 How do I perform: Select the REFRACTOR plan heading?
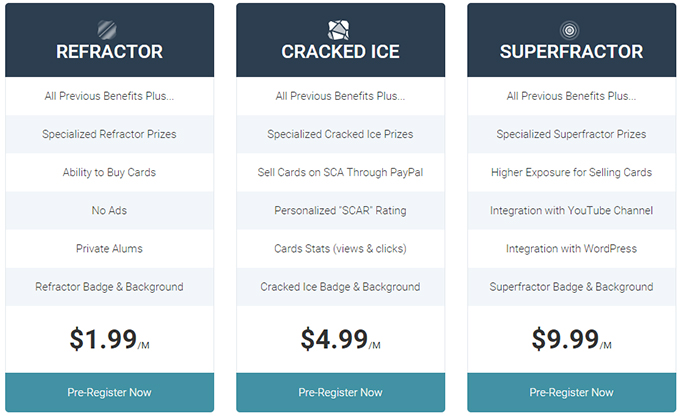click(109, 52)
